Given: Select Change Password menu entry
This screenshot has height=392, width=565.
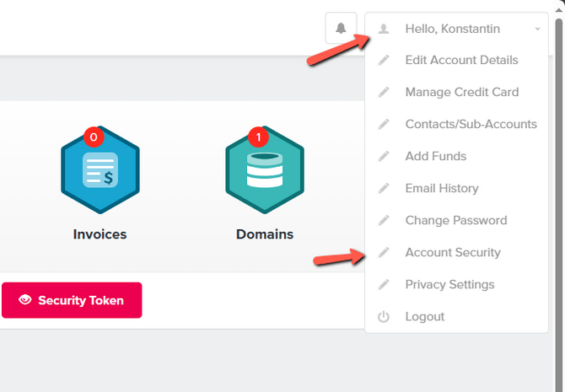Looking at the screenshot, I should point(455,221).
